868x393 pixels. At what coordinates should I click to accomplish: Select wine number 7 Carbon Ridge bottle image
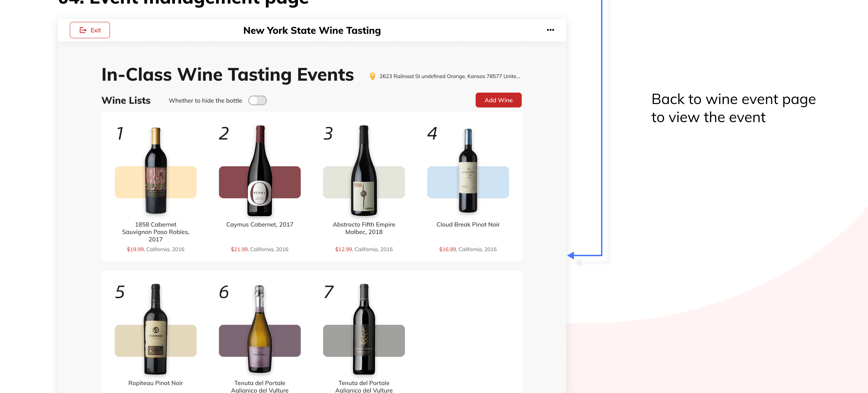364,329
